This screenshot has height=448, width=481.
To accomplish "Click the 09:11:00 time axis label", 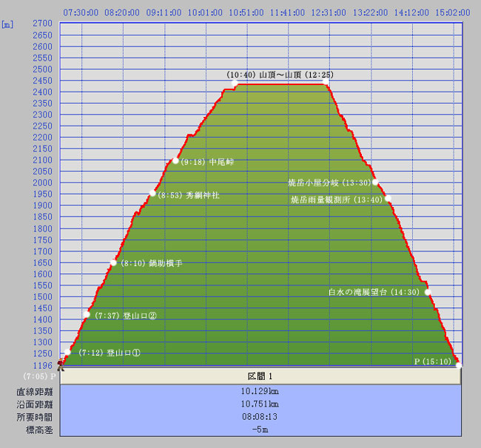I will (x=164, y=13).
